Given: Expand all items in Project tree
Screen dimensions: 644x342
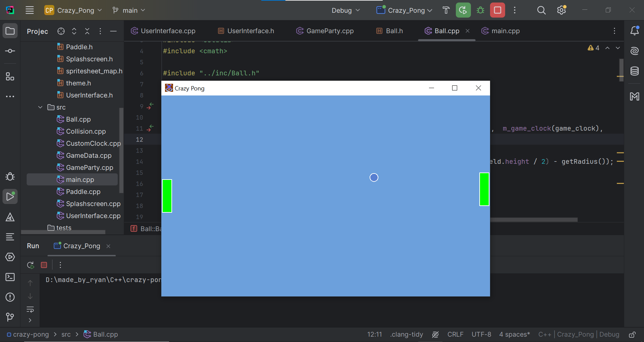Looking at the screenshot, I should [74, 31].
